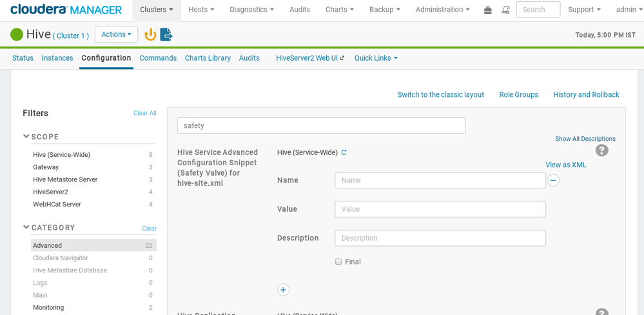Open History and Rollback
This screenshot has height=315, width=644.
tap(585, 95)
